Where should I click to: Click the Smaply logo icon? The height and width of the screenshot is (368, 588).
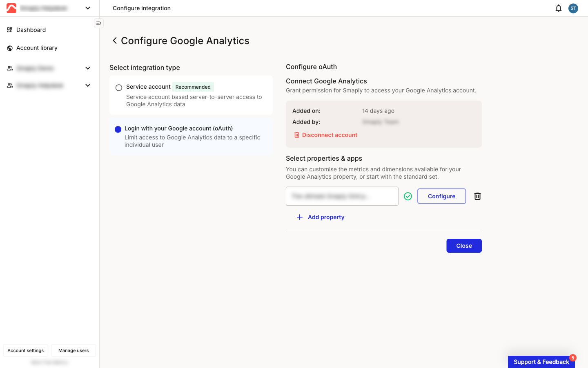[x=11, y=8]
